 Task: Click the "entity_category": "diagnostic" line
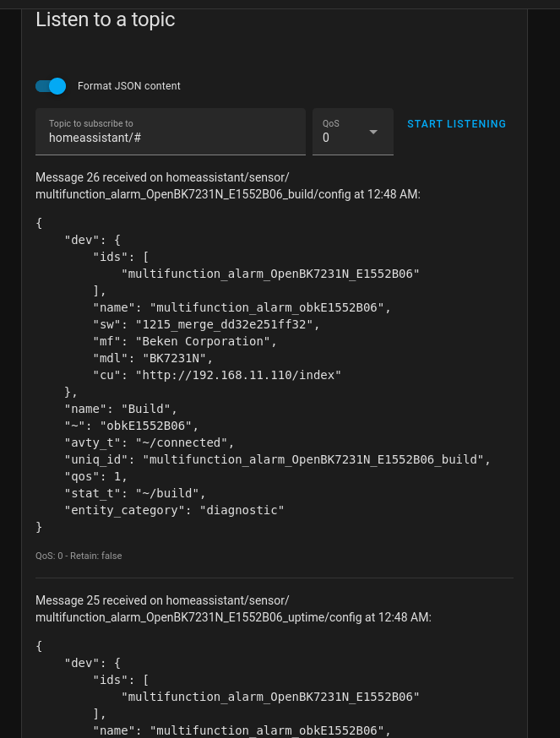tap(174, 510)
